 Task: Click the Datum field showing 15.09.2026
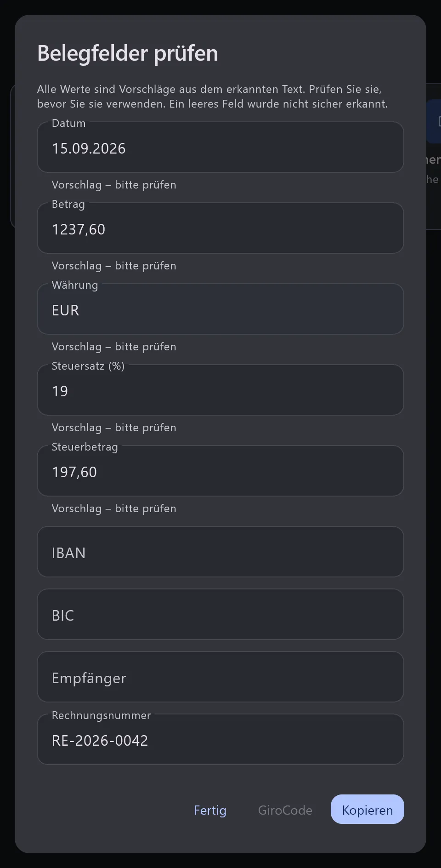tap(220, 147)
